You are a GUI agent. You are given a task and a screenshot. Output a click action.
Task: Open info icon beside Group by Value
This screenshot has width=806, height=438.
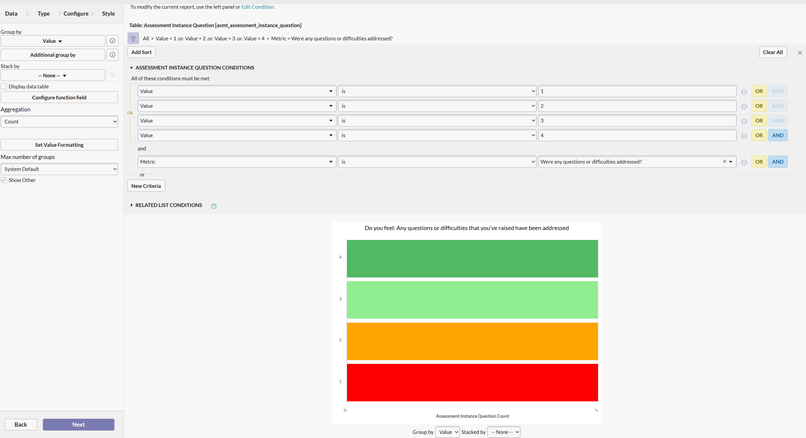coord(112,41)
